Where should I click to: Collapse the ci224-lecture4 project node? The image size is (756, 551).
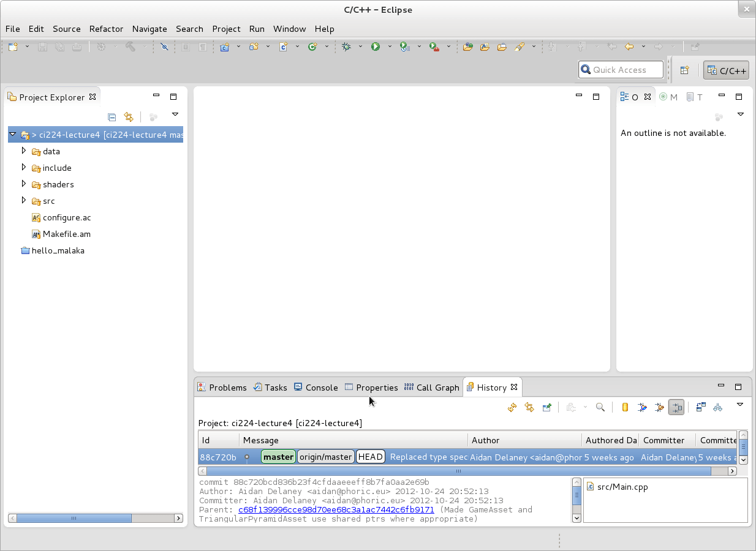tap(13, 135)
